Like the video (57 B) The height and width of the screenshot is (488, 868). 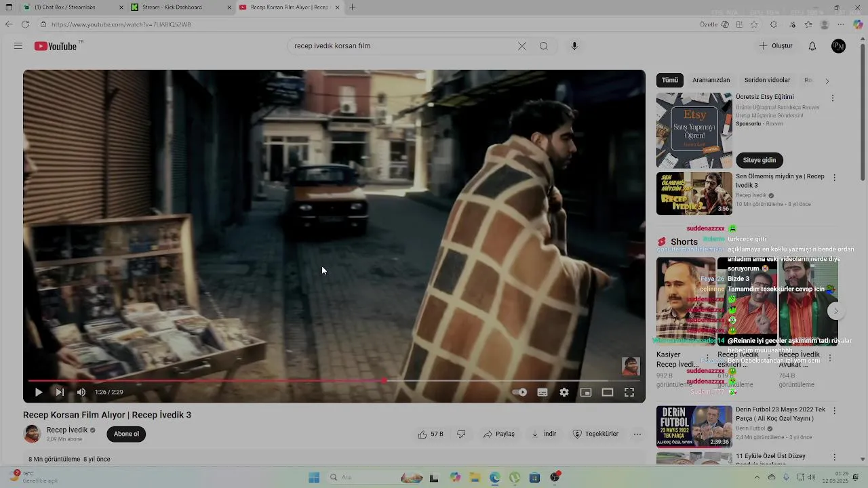click(x=431, y=434)
